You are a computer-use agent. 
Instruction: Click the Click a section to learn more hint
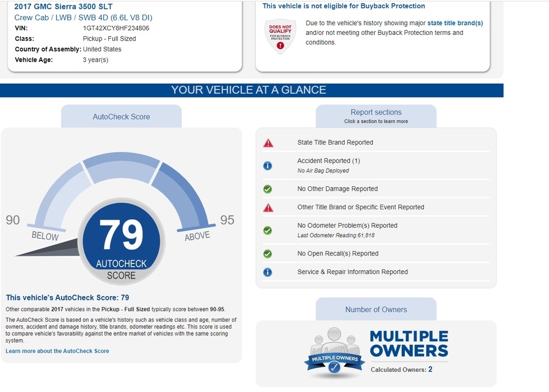pyautogui.click(x=376, y=122)
